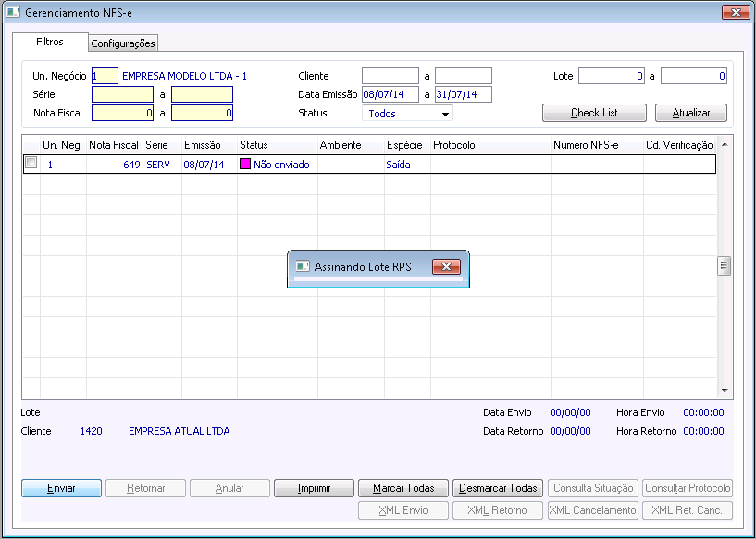Screen dimensions: 756x539
Task: Click the second Lote input field
Action: (x=694, y=76)
